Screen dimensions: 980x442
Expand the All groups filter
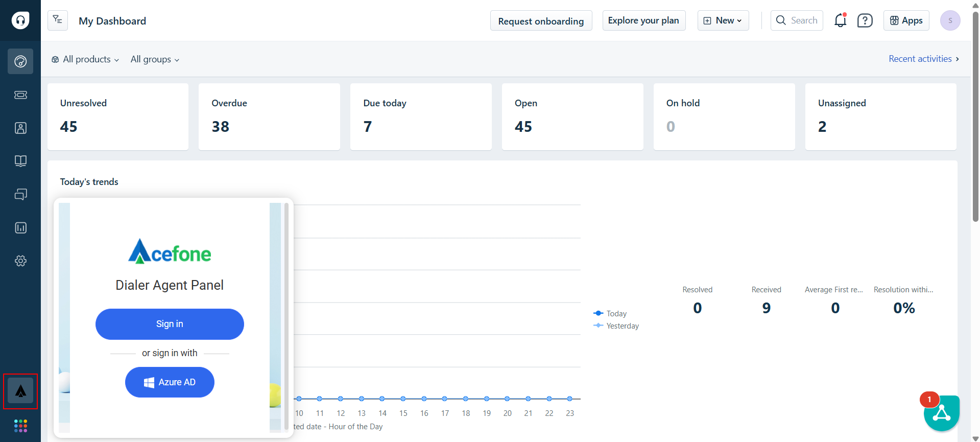(155, 59)
